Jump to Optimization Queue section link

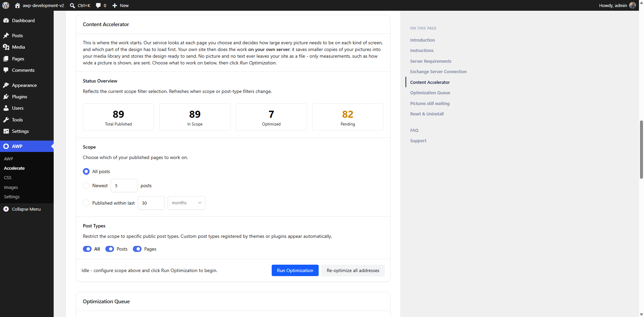click(430, 93)
